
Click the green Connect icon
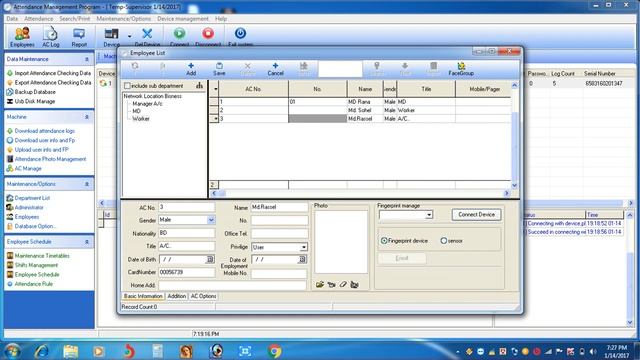click(x=179, y=33)
